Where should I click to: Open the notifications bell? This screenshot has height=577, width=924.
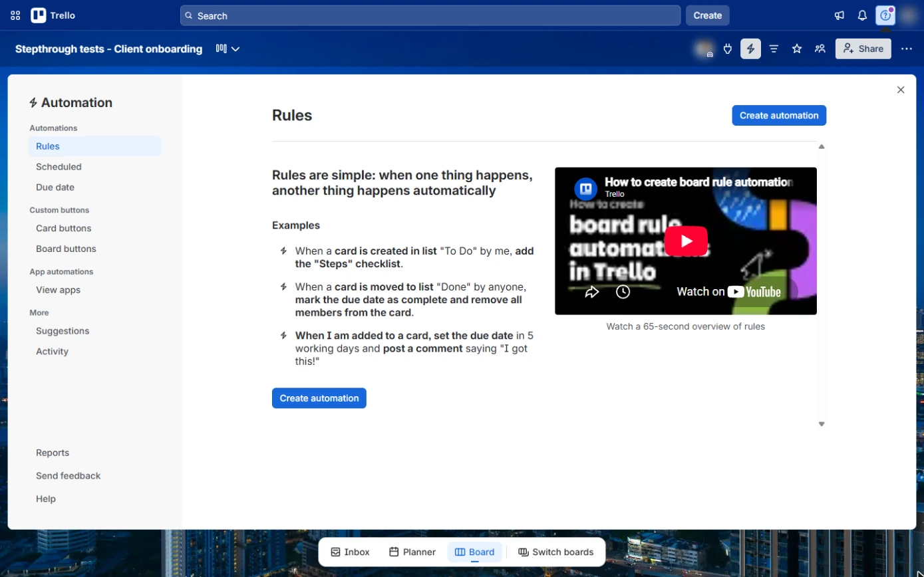click(862, 15)
